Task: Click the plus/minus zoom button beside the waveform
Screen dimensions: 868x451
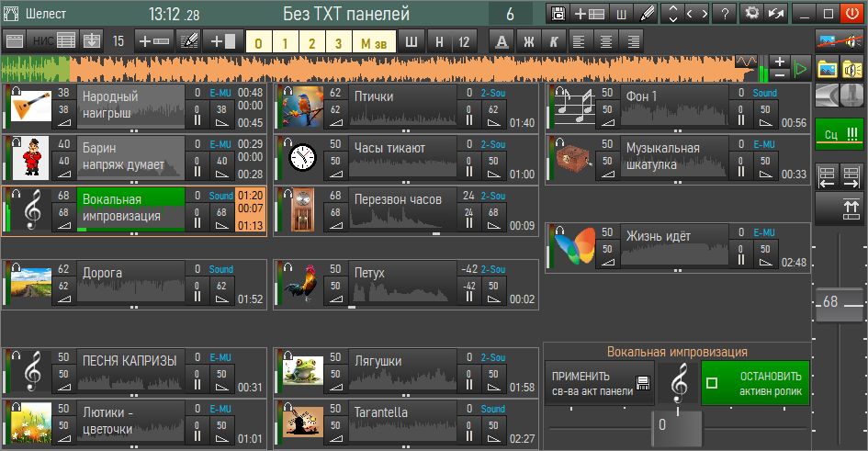Action: (780, 69)
